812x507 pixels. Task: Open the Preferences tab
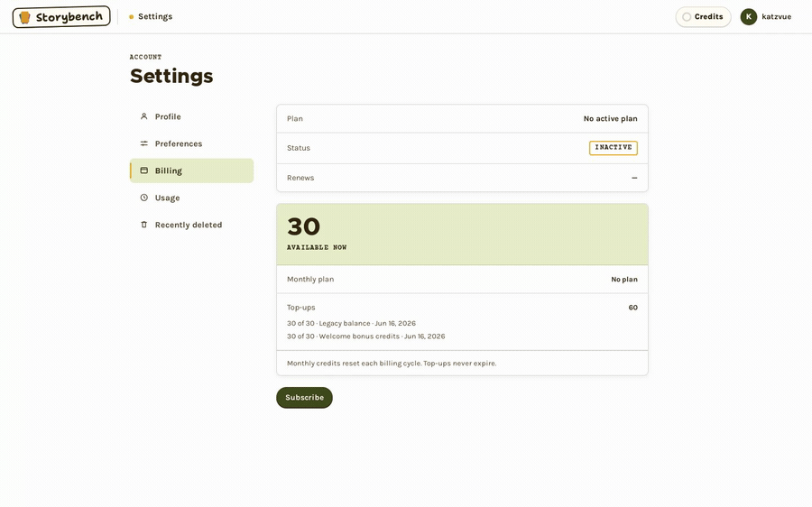point(191,143)
